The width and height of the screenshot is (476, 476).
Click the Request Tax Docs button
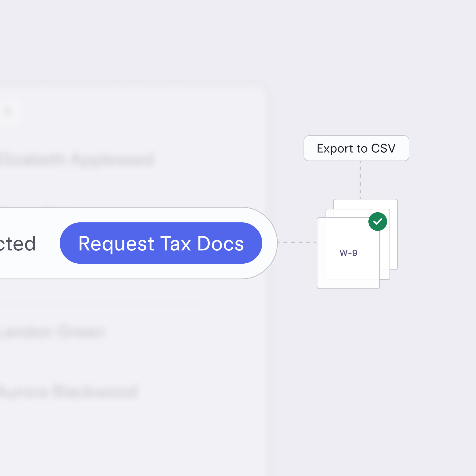pyautogui.click(x=161, y=243)
